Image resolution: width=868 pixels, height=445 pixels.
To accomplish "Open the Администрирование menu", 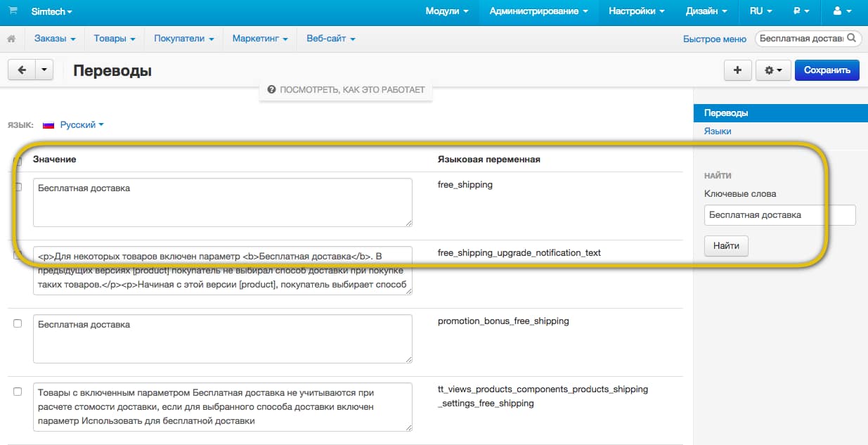I will click(x=538, y=11).
